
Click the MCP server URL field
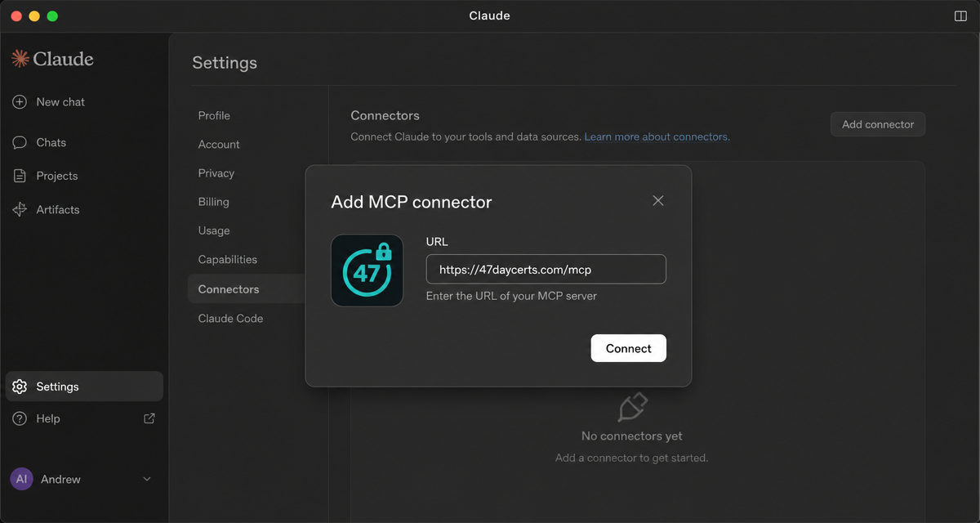(546, 269)
